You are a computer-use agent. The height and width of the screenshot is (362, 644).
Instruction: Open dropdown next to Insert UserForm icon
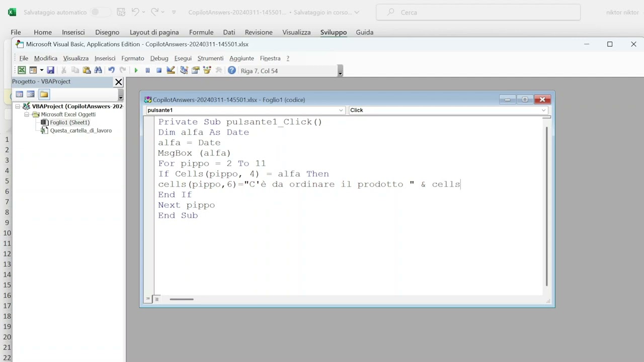pos(41,70)
